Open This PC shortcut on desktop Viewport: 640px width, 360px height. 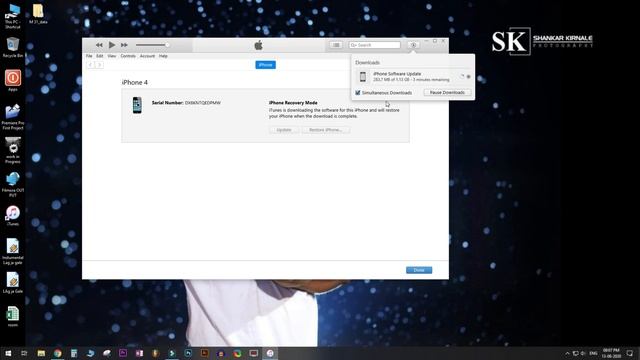(x=13, y=16)
